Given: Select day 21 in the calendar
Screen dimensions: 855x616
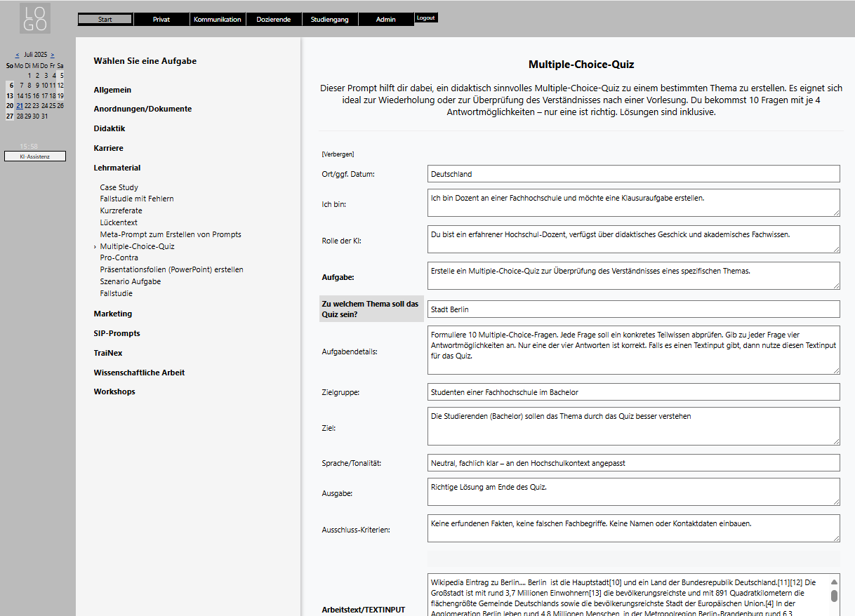Looking at the screenshot, I should [x=20, y=106].
